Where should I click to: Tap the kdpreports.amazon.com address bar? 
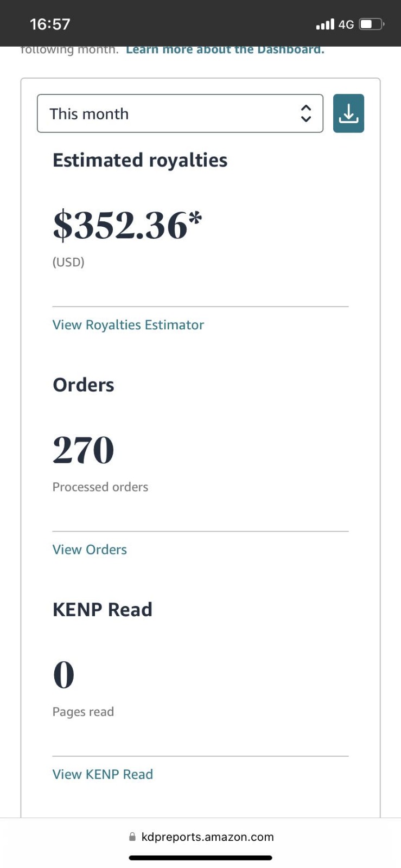point(207,837)
